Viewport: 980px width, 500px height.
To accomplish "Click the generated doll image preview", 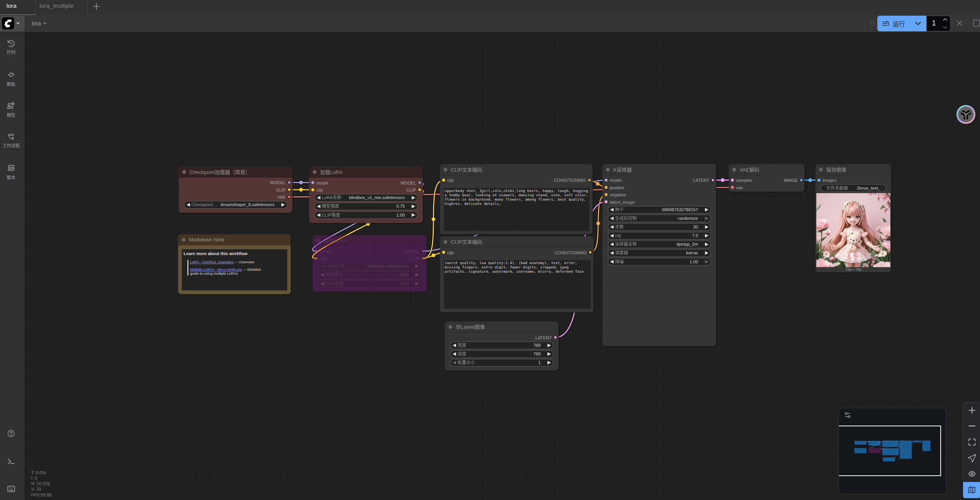I will click(x=853, y=230).
